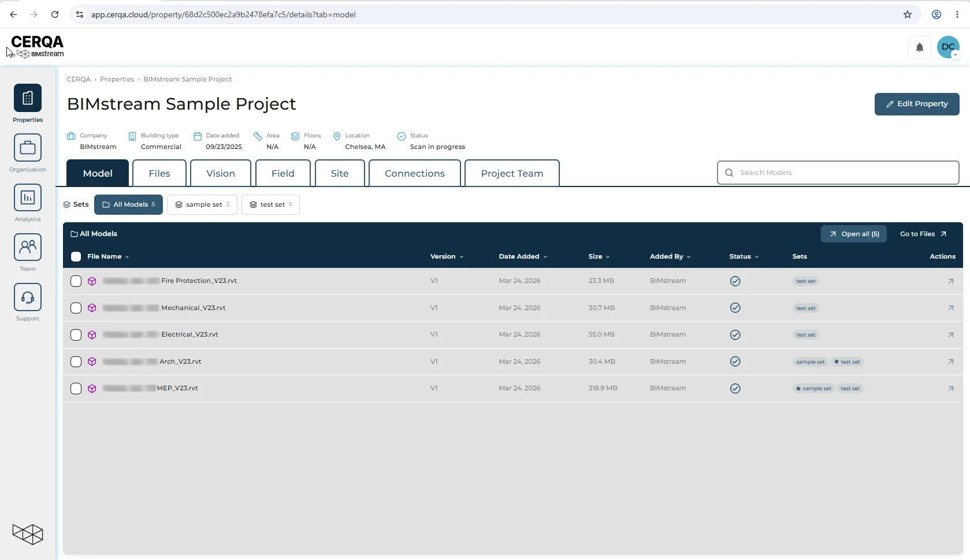Viewport: 970px width, 560px height.
Task: Switch to the Project Team tab
Action: pos(512,173)
